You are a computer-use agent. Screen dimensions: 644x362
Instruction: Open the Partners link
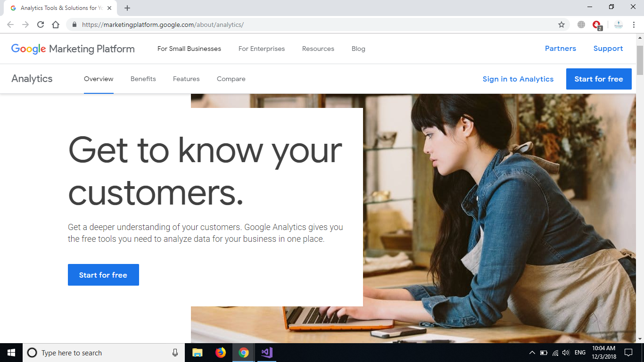coord(561,49)
